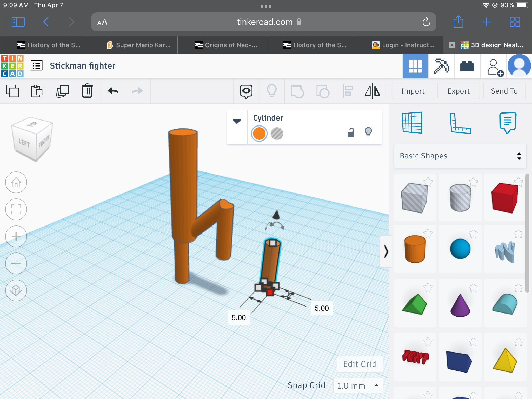
Task: Favorite the Sphere with its star
Action: 473,233
